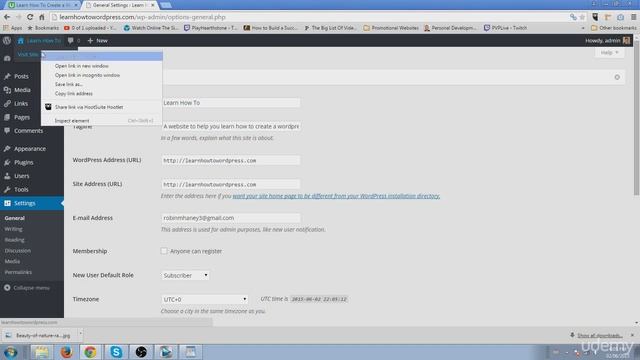Open Apps shortcut in bookmarks bar
Image resolution: width=640 pixels, height=360 pixels.
click(12, 28)
